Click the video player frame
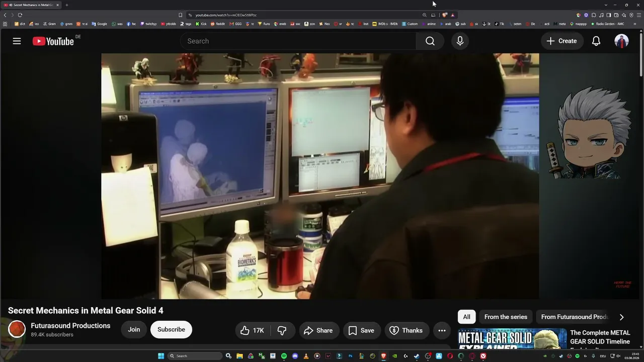 pyautogui.click(x=320, y=176)
